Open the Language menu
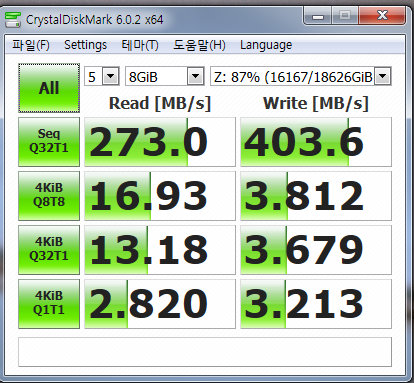The image size is (414, 383). (x=266, y=45)
